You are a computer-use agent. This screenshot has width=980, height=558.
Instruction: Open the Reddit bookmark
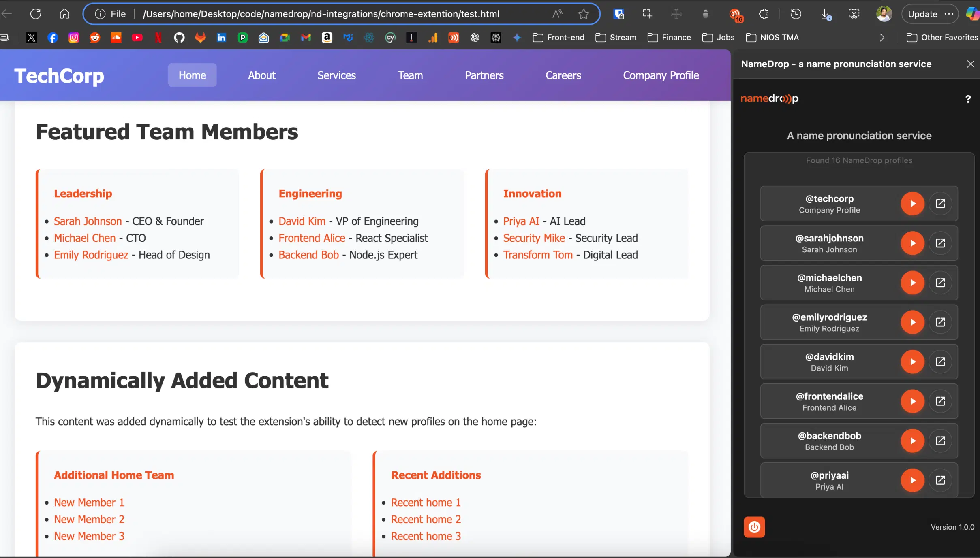click(95, 38)
